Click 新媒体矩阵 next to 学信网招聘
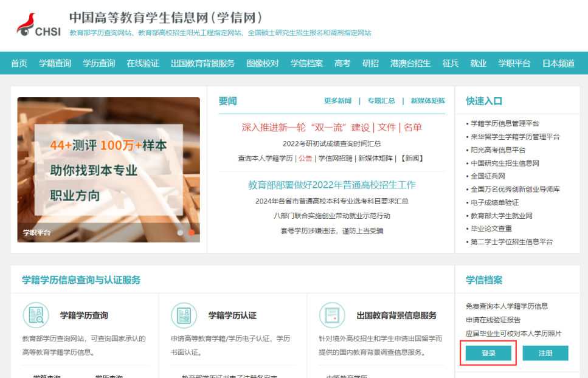This screenshot has height=378, width=588. 375,159
